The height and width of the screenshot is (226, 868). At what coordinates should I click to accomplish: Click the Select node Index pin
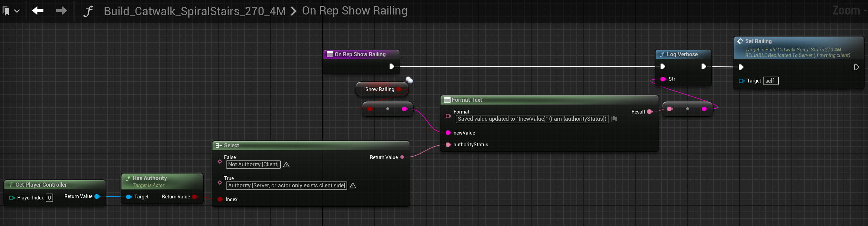coord(220,199)
